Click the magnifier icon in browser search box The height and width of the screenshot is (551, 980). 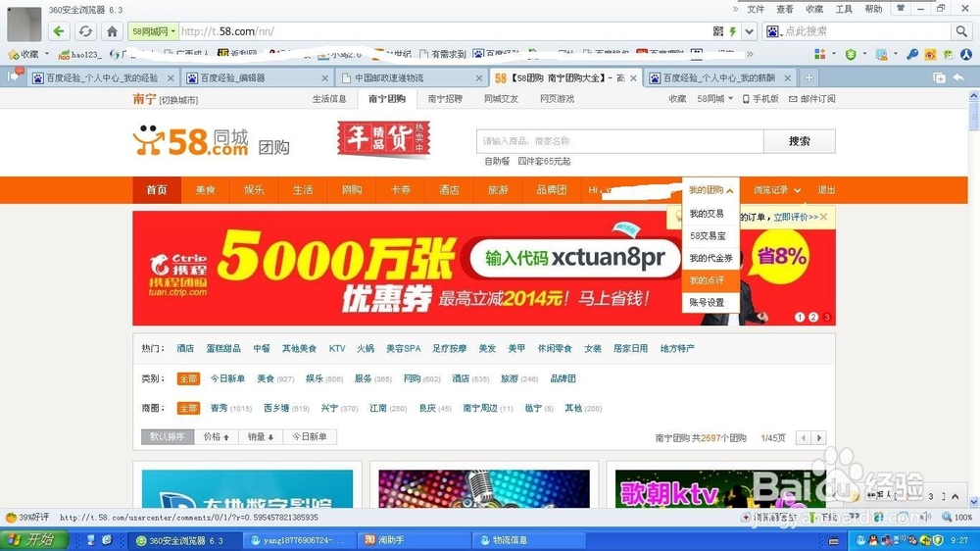click(x=960, y=31)
